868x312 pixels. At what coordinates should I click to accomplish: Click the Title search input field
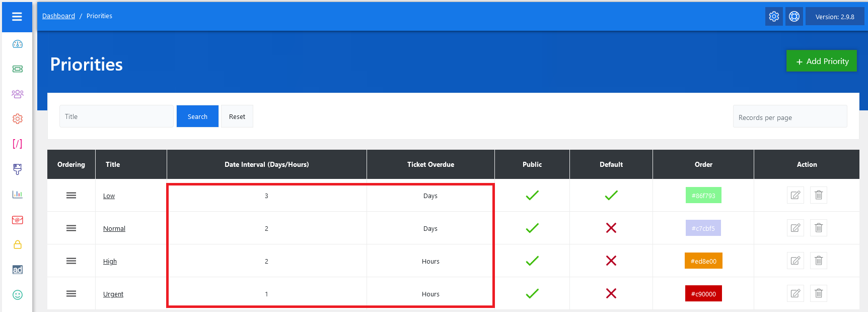pos(116,116)
